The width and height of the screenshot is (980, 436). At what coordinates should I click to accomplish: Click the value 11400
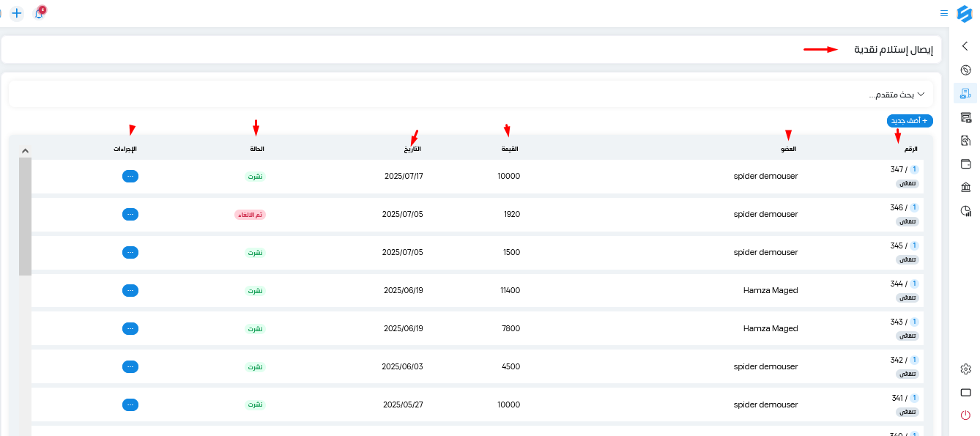pos(510,290)
